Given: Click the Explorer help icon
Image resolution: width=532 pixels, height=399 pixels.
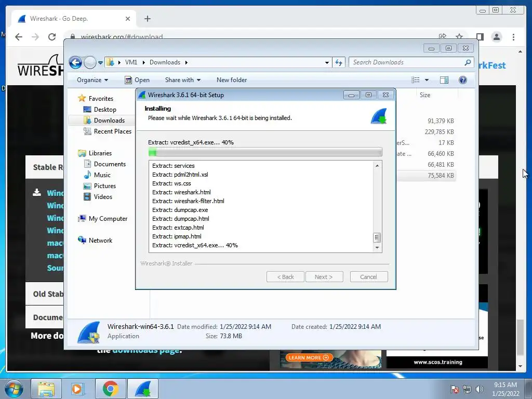Looking at the screenshot, I should pos(463,80).
